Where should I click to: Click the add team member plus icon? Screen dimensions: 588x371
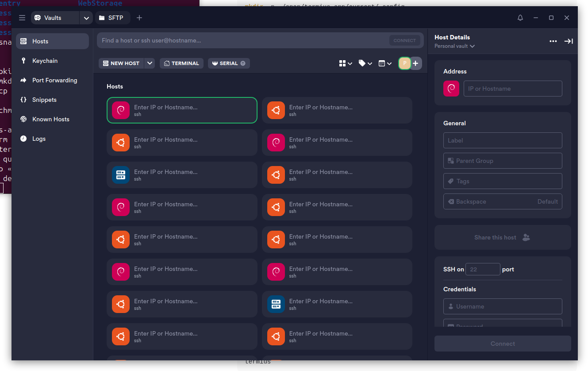pos(415,63)
